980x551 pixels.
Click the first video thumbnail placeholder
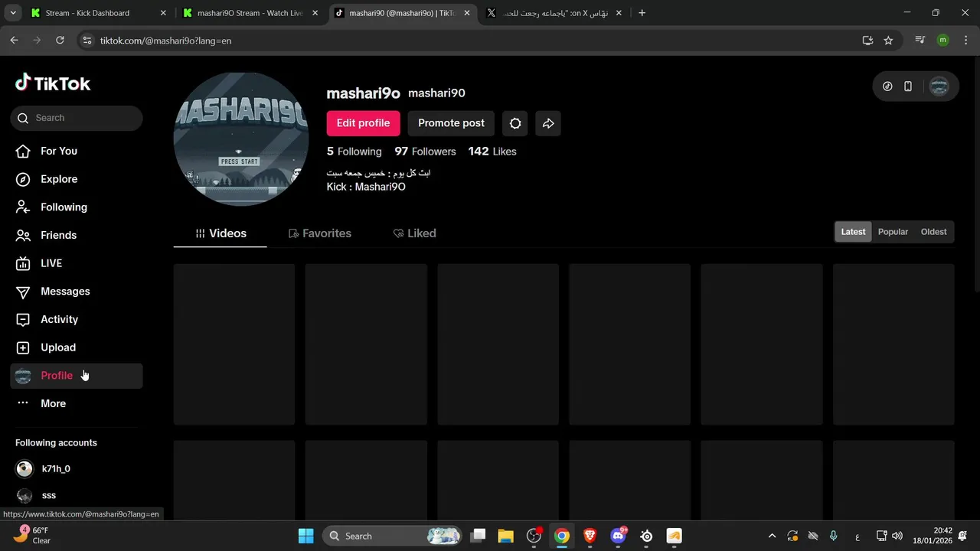[234, 344]
